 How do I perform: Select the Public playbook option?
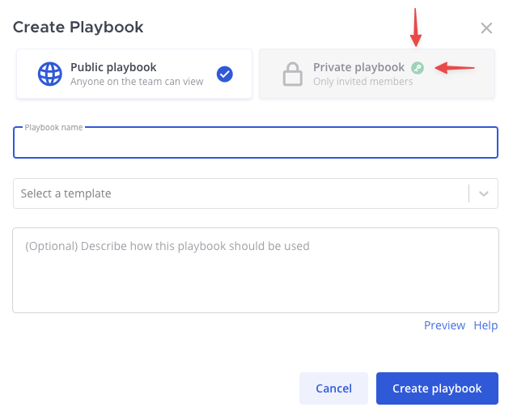pyautogui.click(x=134, y=74)
